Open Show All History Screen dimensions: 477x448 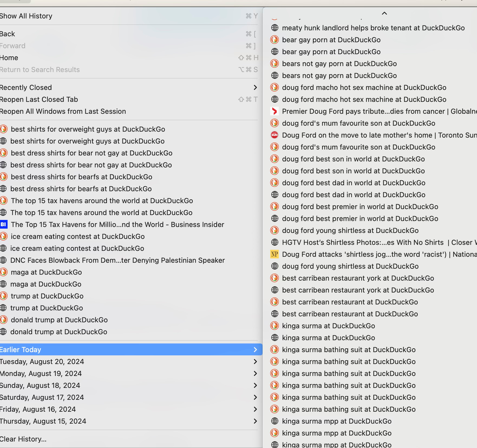(129, 16)
